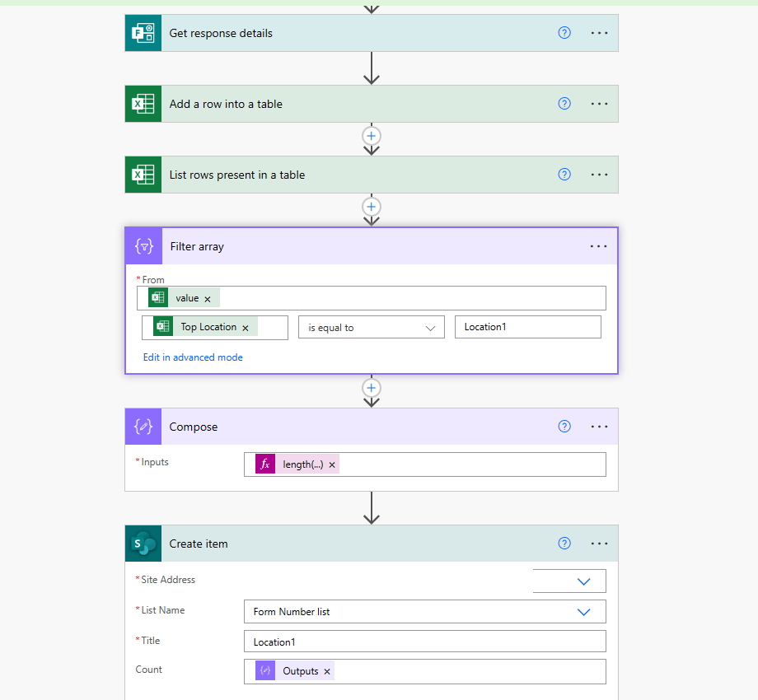Click the help icon on Get response details
Image resolution: width=758 pixels, height=700 pixels.
[x=564, y=32]
